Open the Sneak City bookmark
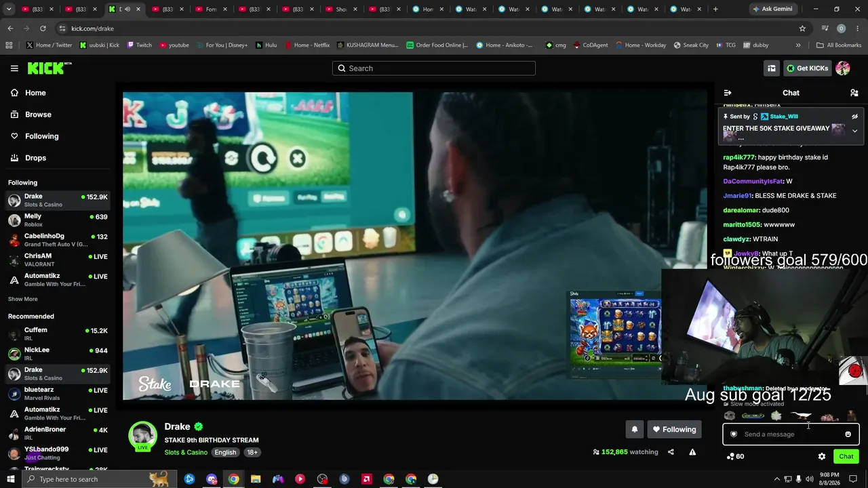 (691, 45)
